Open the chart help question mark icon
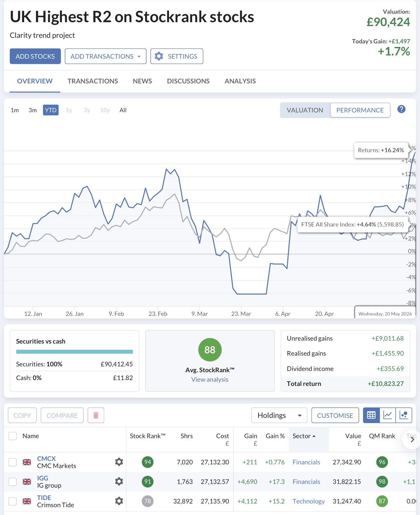This screenshot has width=420, height=515. pyautogui.click(x=401, y=109)
